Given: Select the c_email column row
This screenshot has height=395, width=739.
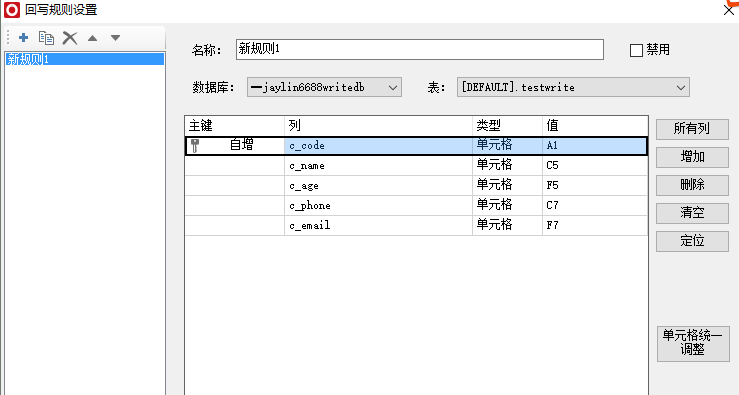Looking at the screenshot, I should pyautogui.click(x=416, y=225).
